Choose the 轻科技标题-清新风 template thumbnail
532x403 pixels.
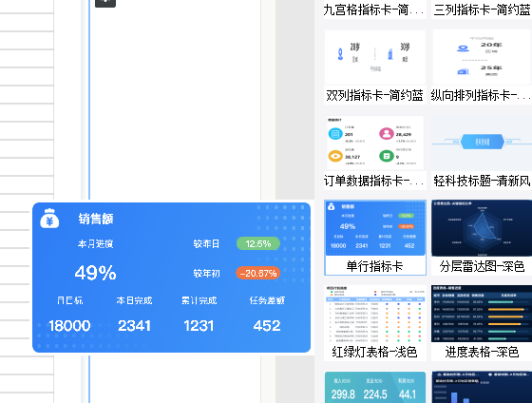point(482,142)
